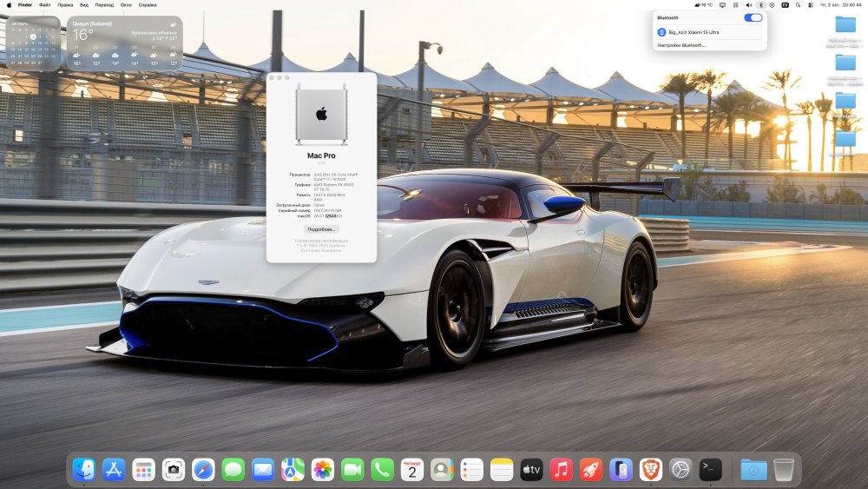Open the Trash in the Dock

pos(783,470)
